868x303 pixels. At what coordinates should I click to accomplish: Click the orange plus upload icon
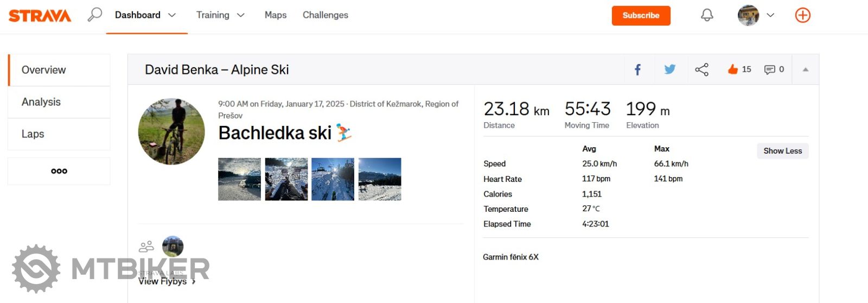click(802, 15)
